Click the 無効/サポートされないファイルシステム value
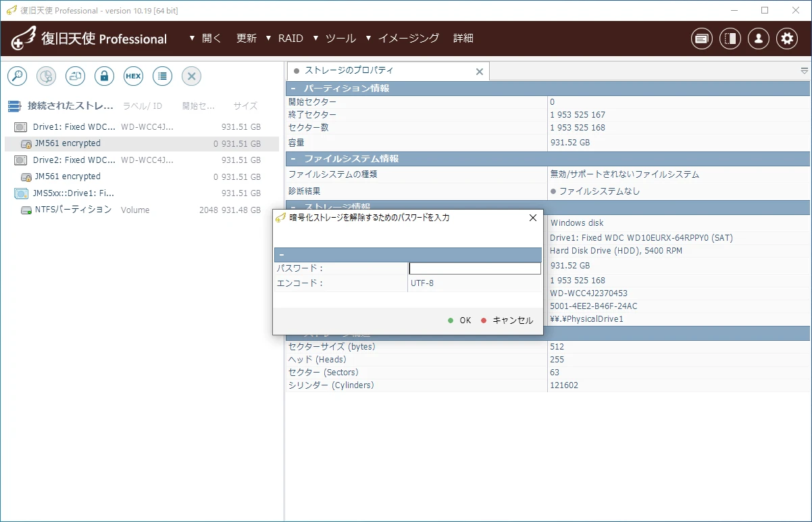Viewport: 812px width, 522px height. click(625, 174)
